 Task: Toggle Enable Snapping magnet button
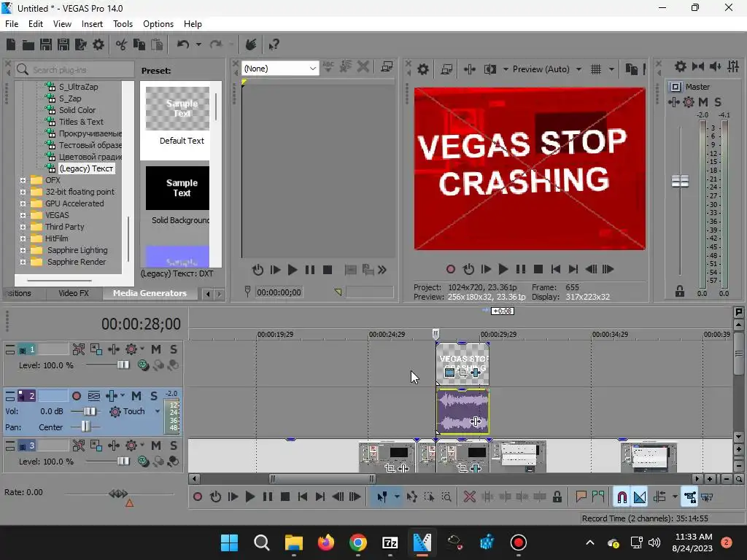click(x=622, y=497)
